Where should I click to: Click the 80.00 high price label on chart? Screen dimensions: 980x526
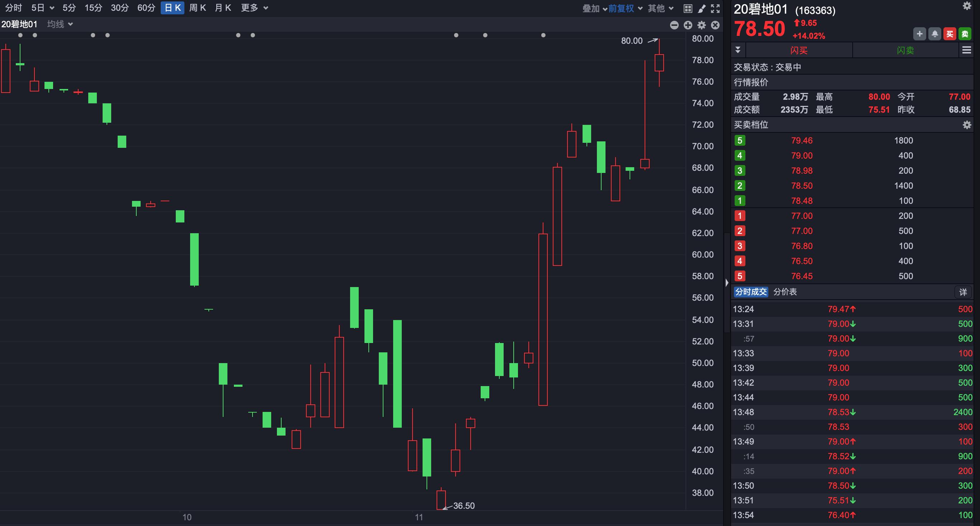click(632, 41)
